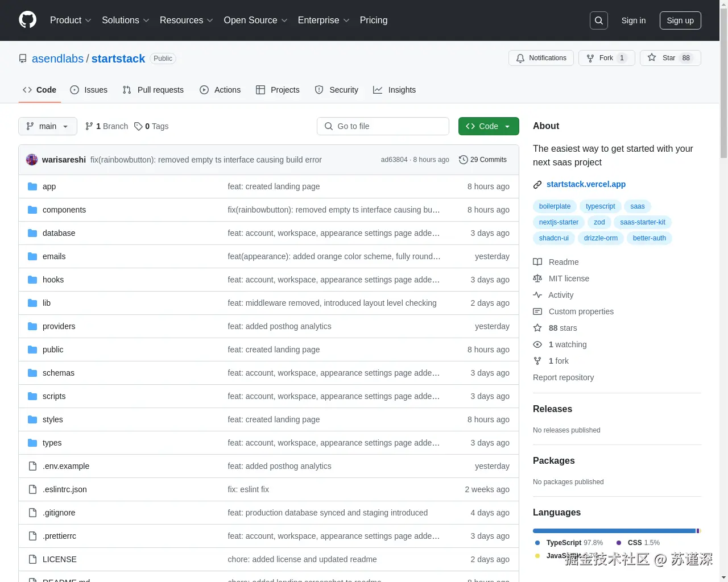Click the TypeScript blue language bar
The image size is (728, 582).
tap(614, 531)
